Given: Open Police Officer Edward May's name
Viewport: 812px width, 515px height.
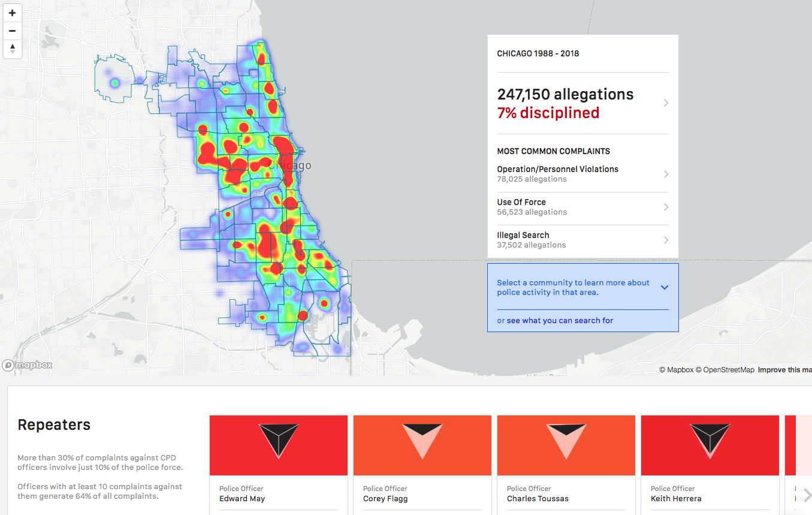Looking at the screenshot, I should (242, 498).
